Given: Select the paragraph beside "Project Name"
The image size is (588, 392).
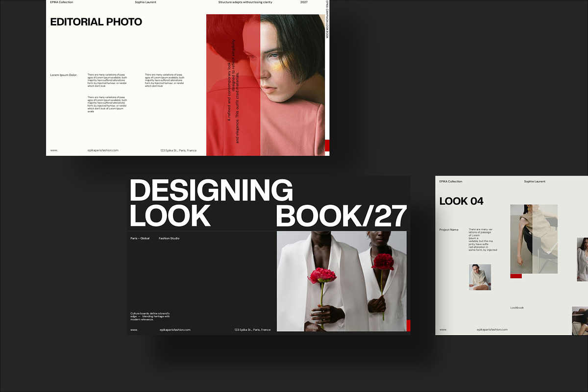Looking at the screenshot, I should pos(483,240).
